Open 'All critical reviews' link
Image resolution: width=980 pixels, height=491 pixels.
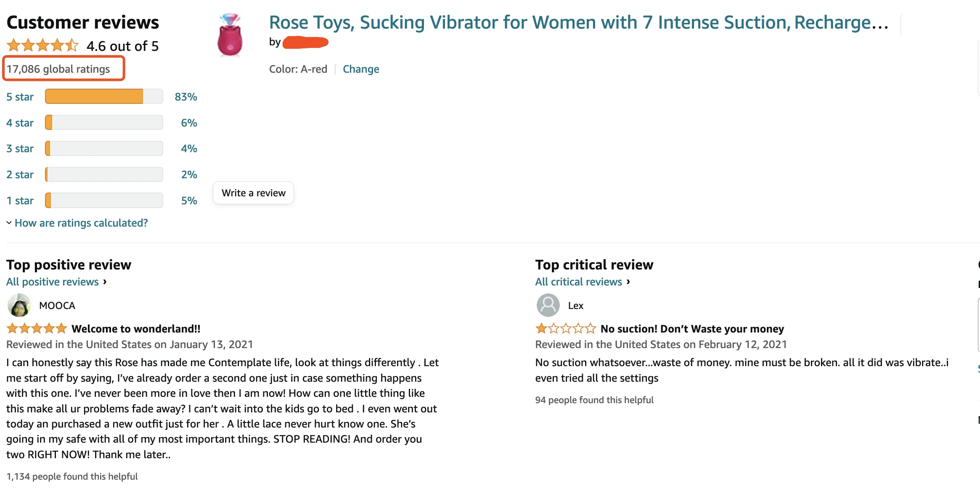[x=578, y=282]
